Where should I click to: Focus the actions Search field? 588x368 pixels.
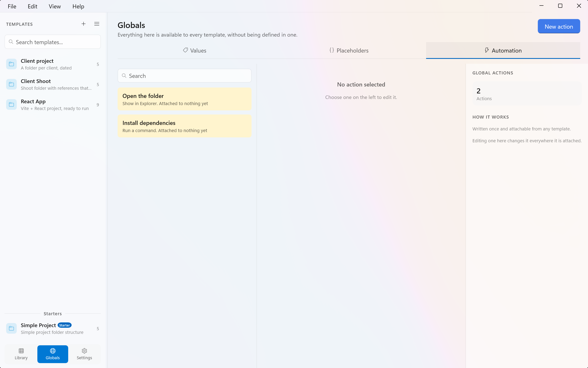tap(184, 76)
